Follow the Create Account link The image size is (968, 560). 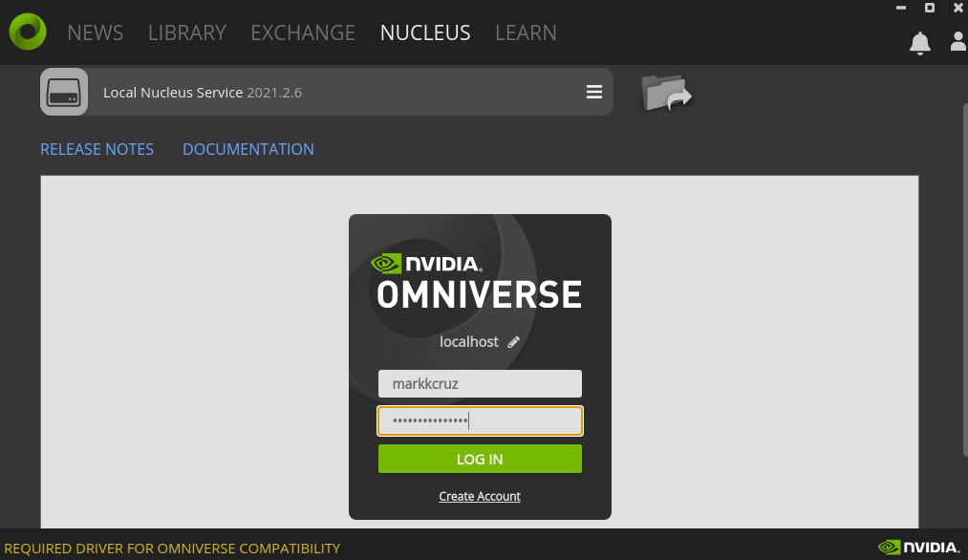tap(480, 496)
